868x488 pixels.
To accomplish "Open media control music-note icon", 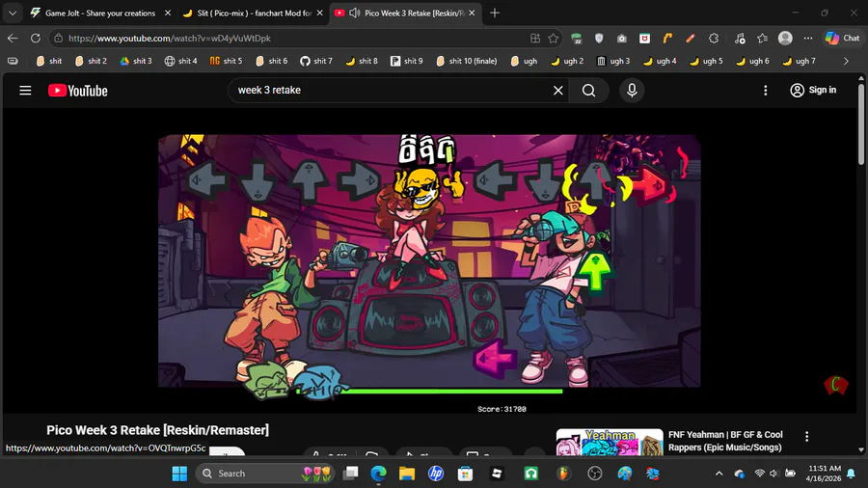I will (740, 39).
